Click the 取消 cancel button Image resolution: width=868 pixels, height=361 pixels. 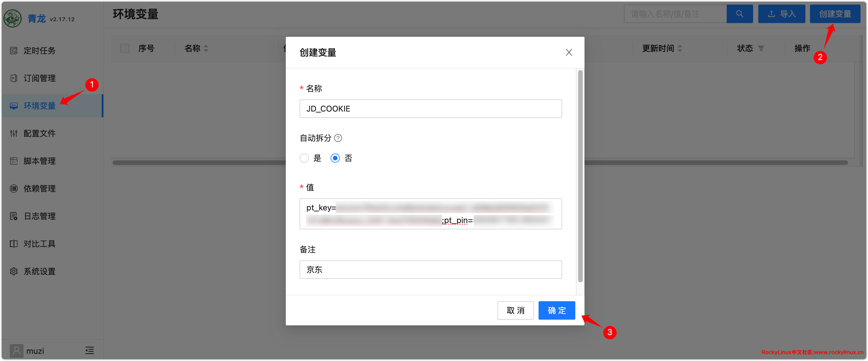pos(515,310)
